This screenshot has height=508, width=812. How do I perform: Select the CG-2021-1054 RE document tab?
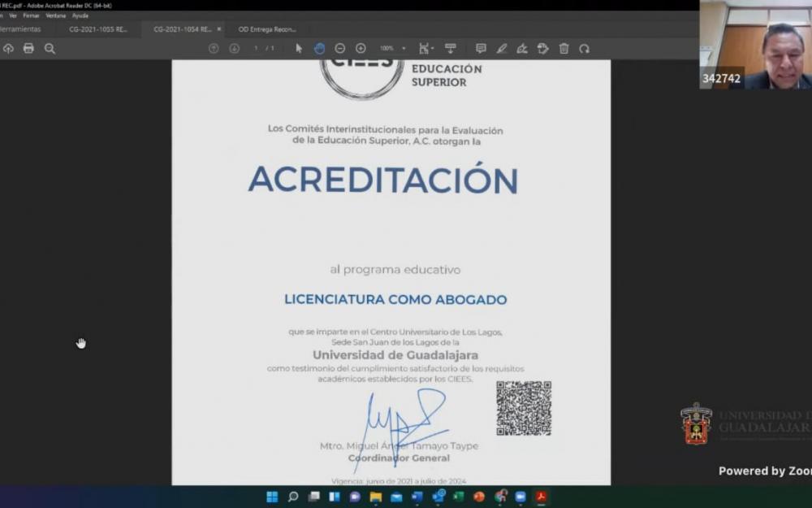182,29
